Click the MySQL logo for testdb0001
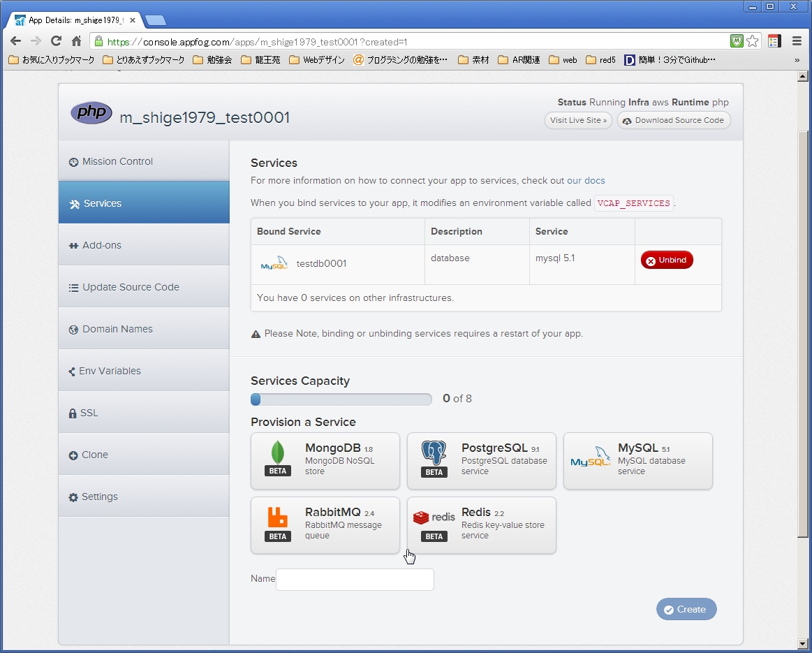The width and height of the screenshot is (812, 653). pyautogui.click(x=274, y=263)
